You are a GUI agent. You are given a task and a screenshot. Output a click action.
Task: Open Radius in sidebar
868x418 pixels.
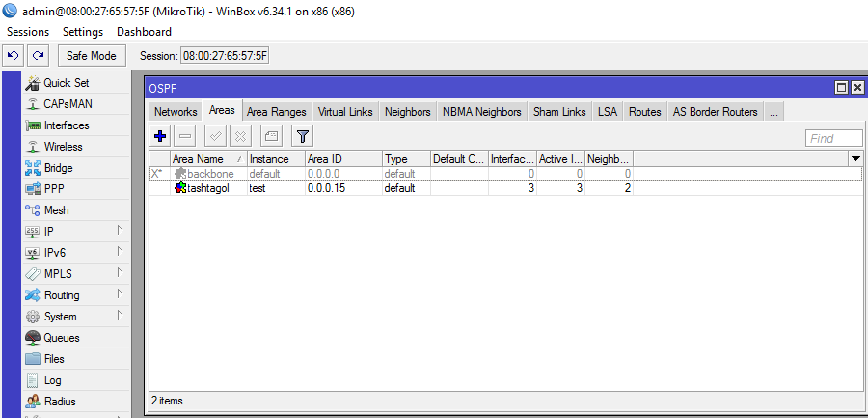pyautogui.click(x=60, y=402)
